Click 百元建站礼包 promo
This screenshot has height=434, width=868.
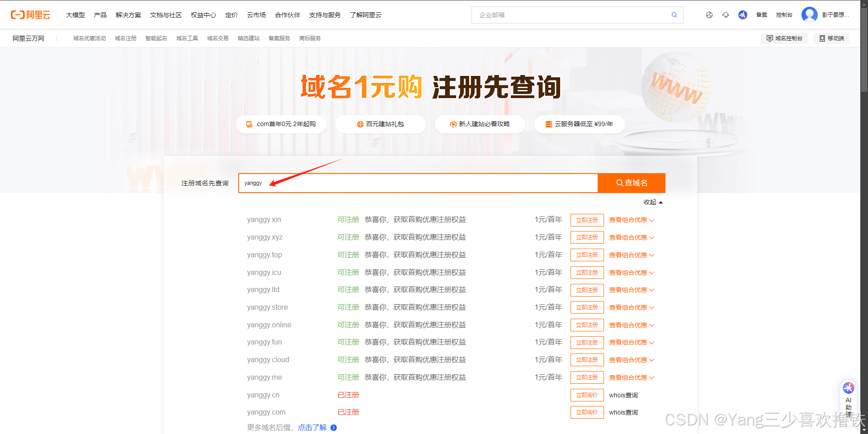[x=381, y=124]
